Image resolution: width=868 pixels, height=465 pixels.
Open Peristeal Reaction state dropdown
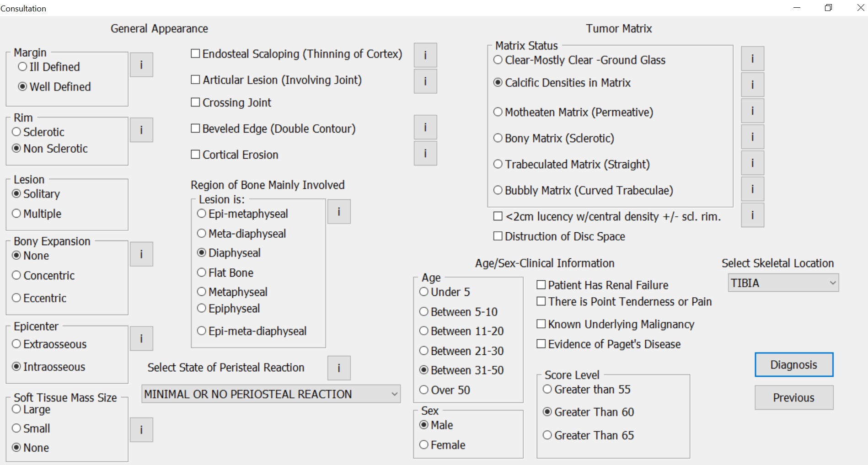tap(271, 394)
